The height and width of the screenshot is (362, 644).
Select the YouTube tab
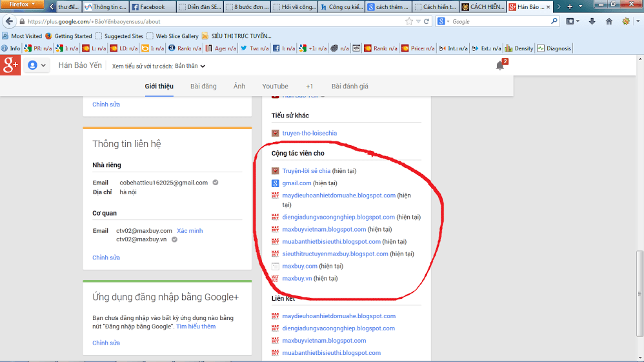pyautogui.click(x=275, y=86)
